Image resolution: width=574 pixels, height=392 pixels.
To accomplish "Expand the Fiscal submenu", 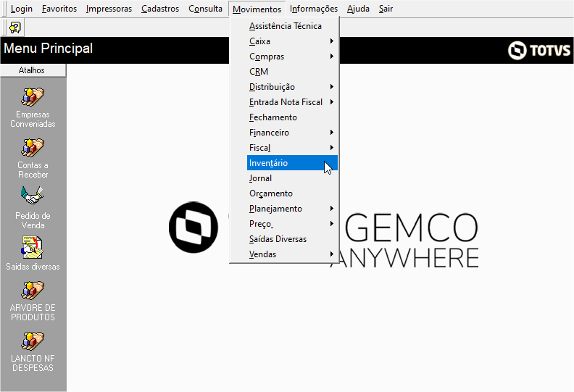I will pos(292,148).
